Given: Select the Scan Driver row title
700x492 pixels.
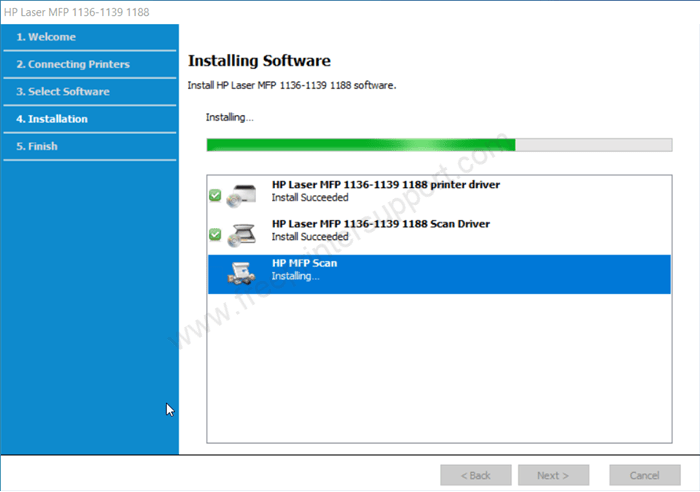Looking at the screenshot, I should [381, 224].
